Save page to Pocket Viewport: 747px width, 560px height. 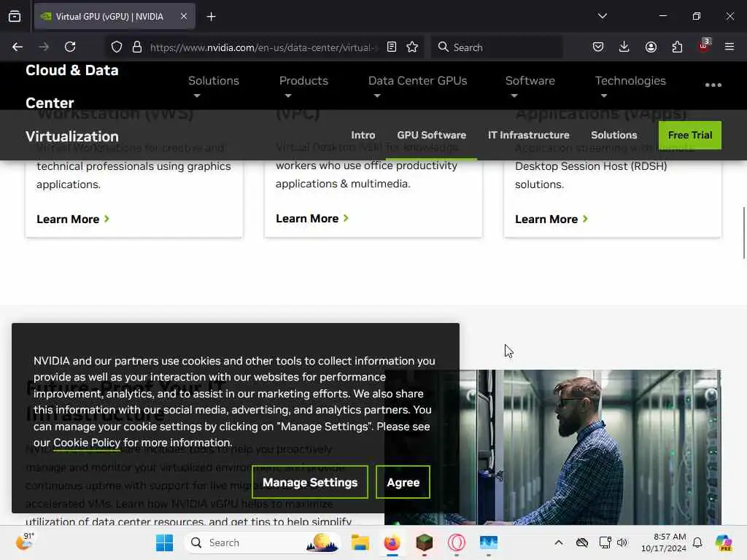[598, 47]
